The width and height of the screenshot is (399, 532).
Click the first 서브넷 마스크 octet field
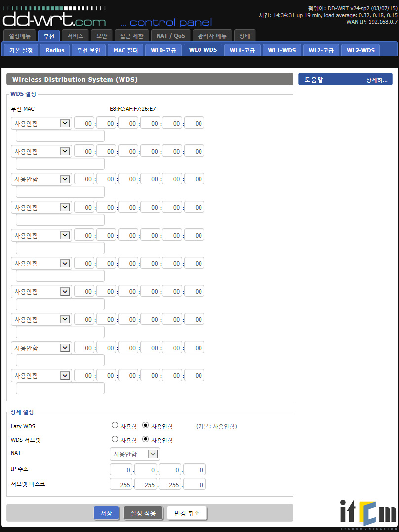121,485
